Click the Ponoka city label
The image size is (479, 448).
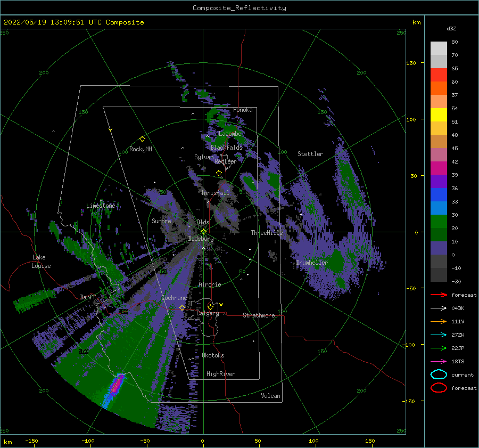pyautogui.click(x=243, y=110)
